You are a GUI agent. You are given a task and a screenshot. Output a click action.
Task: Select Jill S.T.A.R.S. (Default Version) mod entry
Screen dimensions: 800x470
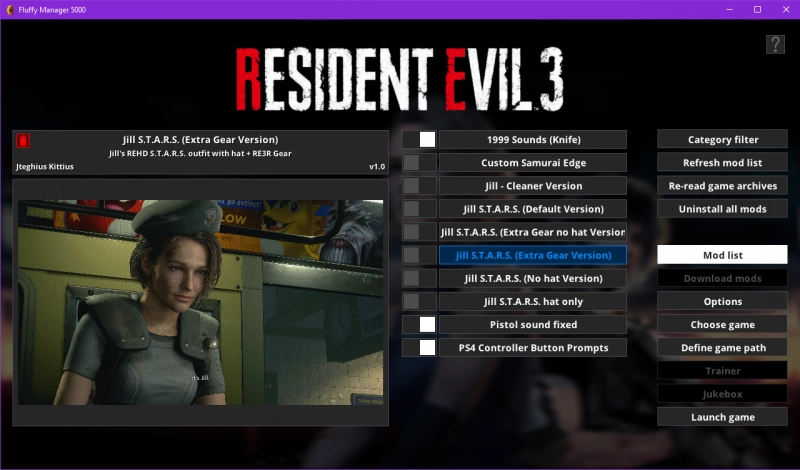tap(532, 209)
